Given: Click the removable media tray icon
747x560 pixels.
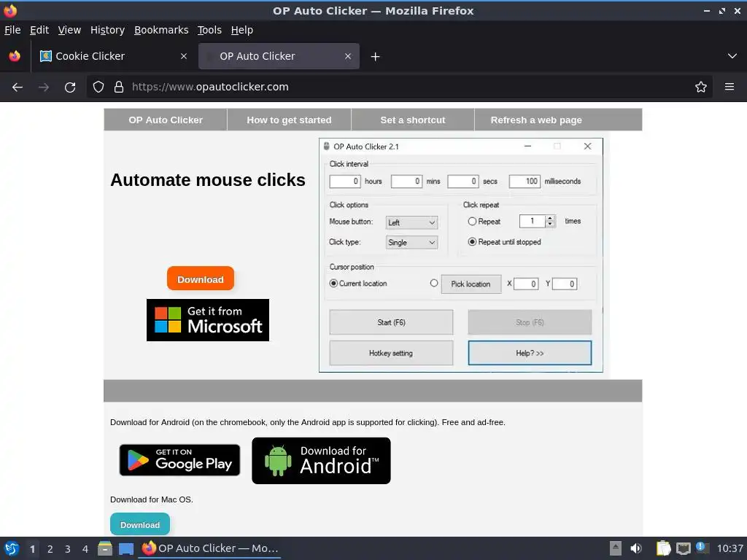Looking at the screenshot, I should [616, 548].
